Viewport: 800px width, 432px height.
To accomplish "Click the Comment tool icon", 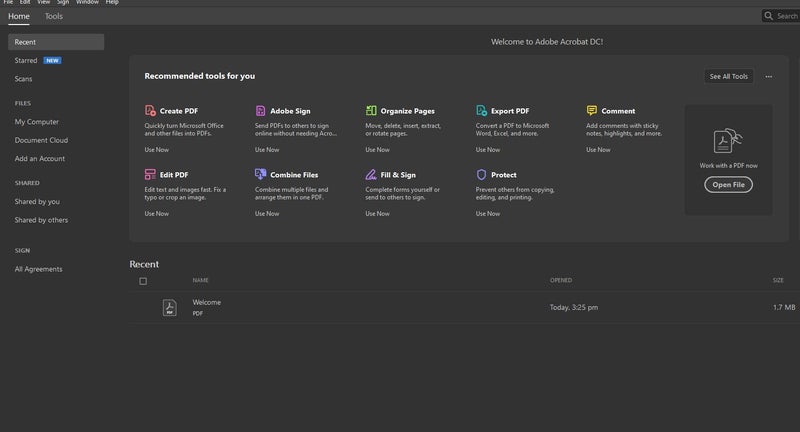I will click(x=591, y=110).
